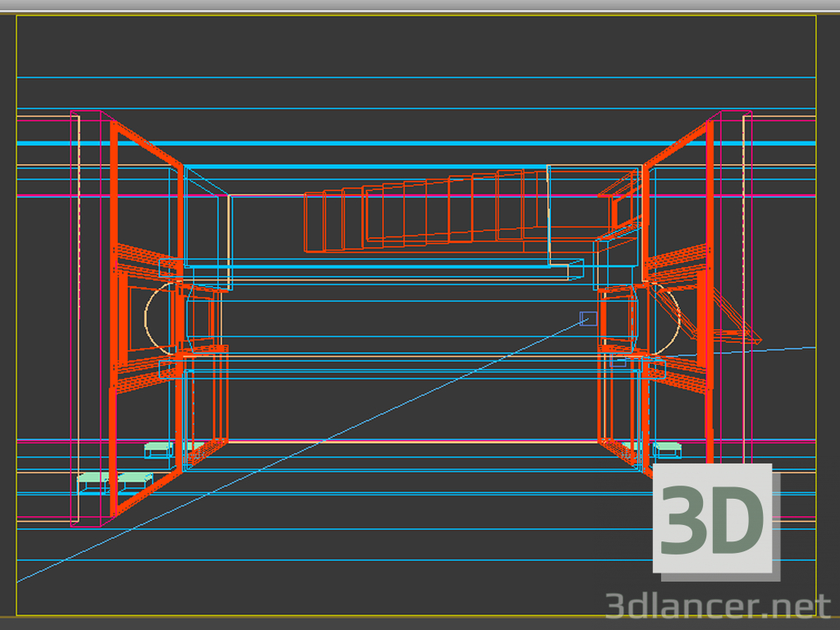The image size is (840, 630).
Task: Select the small purple square camera target
Action: coord(587,318)
